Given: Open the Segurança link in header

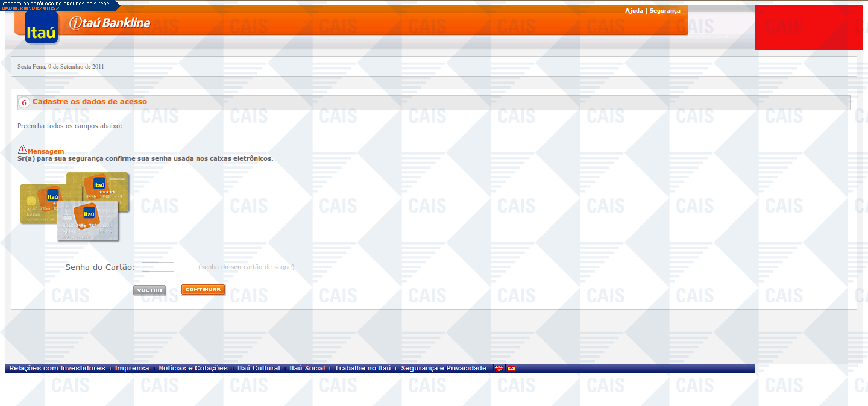Looking at the screenshot, I should tap(665, 11).
